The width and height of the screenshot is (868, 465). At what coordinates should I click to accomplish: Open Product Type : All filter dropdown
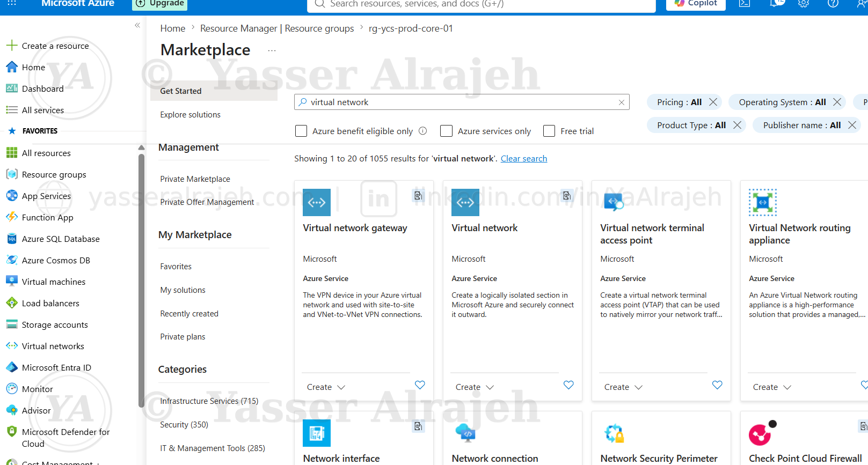pyautogui.click(x=691, y=125)
